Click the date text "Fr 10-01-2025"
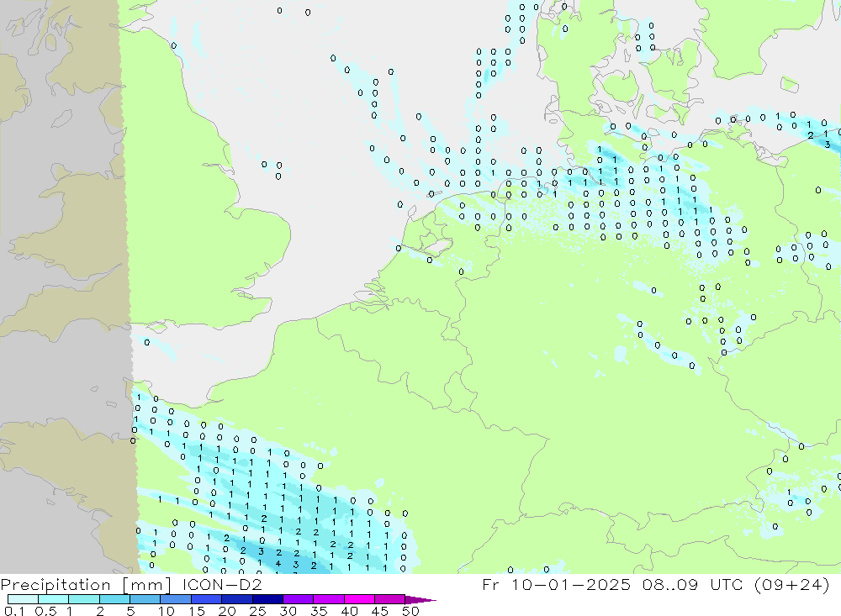Screen dimensions: 841x616 click(x=556, y=584)
